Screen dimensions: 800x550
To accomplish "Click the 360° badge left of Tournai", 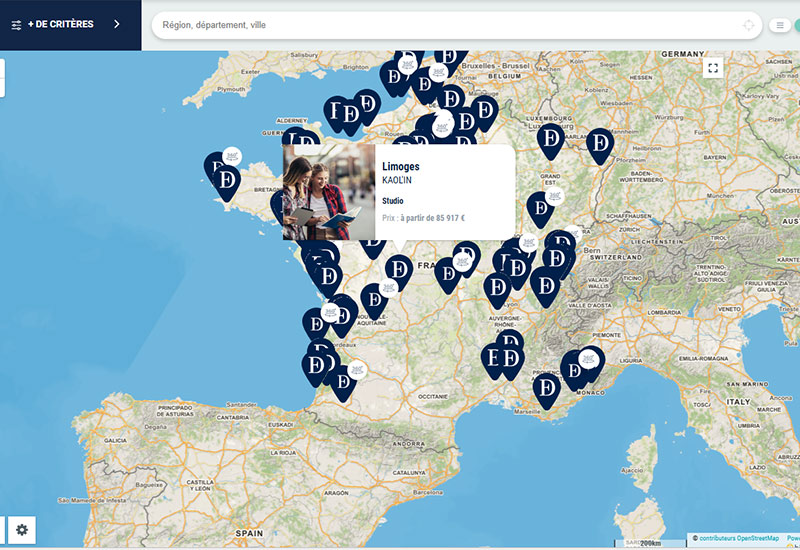I will (x=438, y=72).
